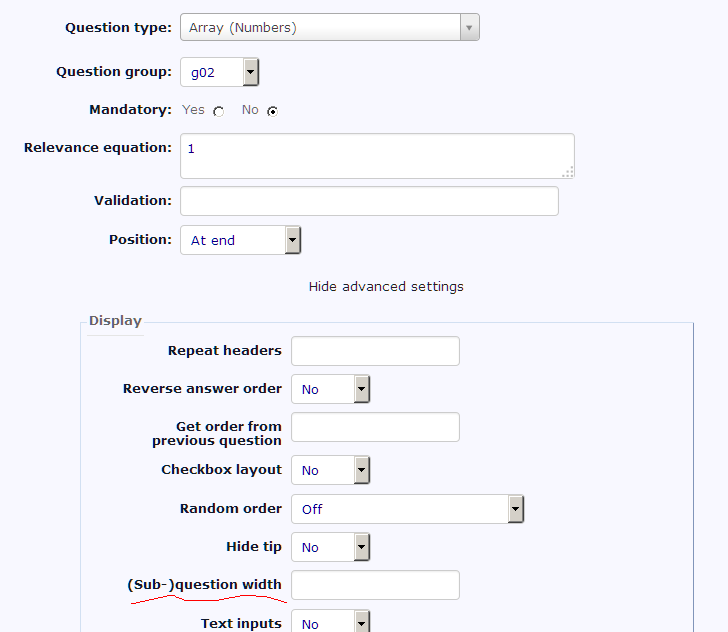The width and height of the screenshot is (728, 632).
Task: Click the Validation input field
Action: tap(369, 201)
